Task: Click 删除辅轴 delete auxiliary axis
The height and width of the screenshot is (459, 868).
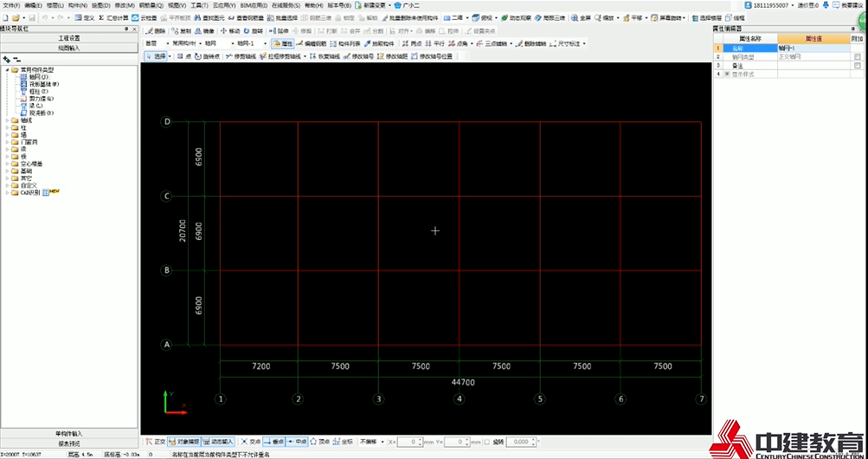Action: (x=530, y=43)
